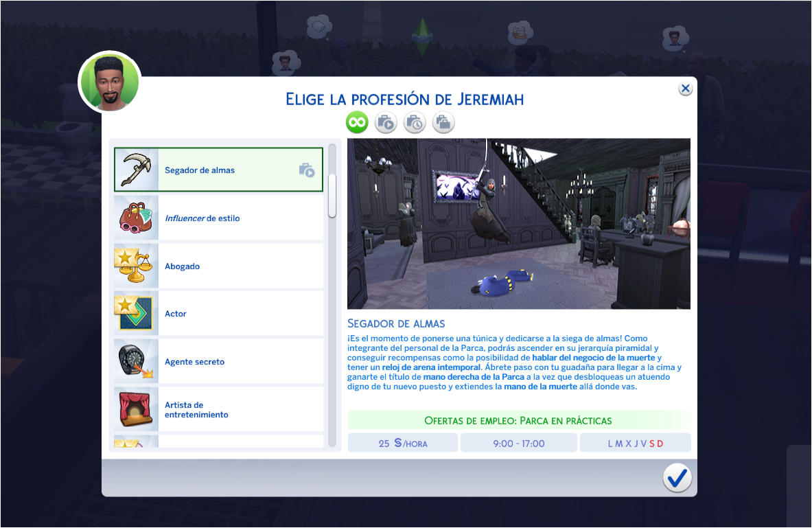The image size is (812, 528).
Task: Click the Ofertas de empleo: Parca en prácticas banner
Action: tap(518, 420)
